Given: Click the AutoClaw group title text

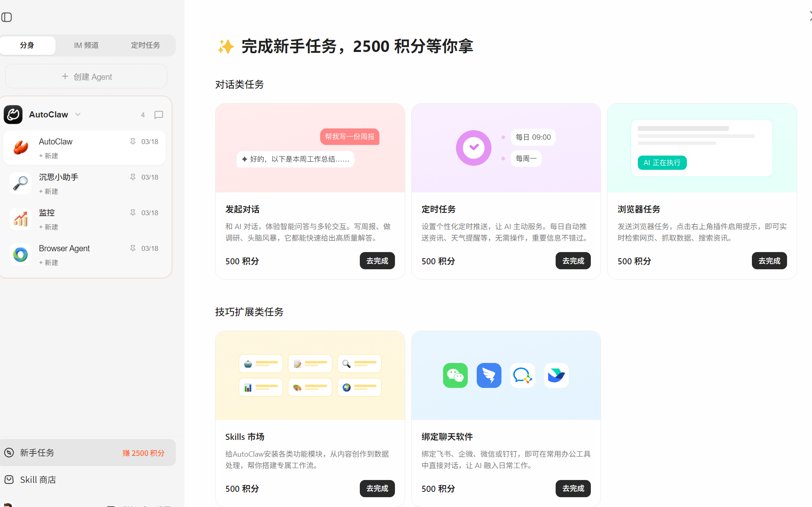Looking at the screenshot, I should coord(49,115).
